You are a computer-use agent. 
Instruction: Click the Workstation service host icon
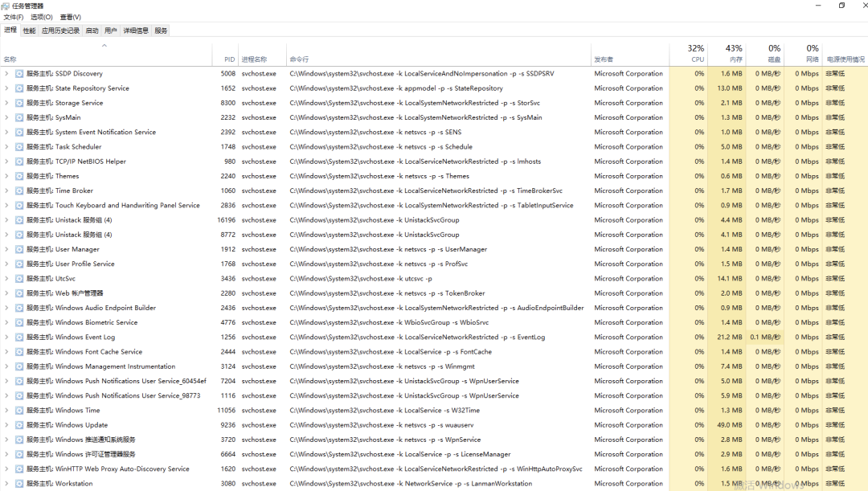(x=19, y=484)
